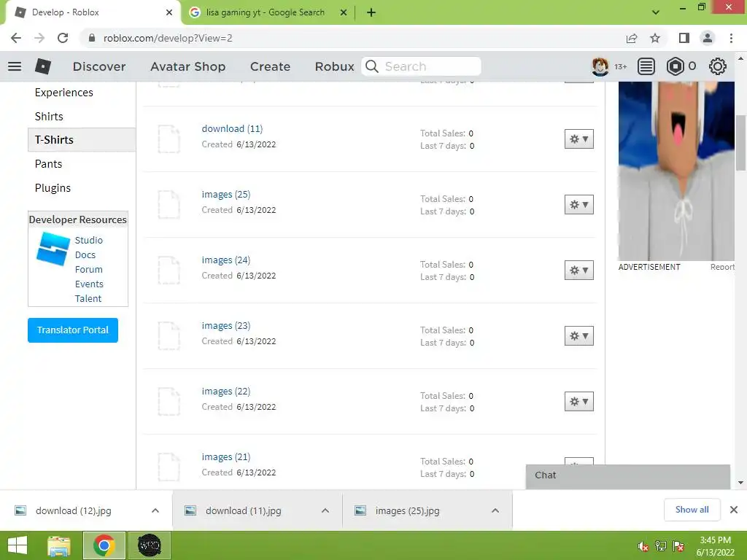Screen dimensions: 747x560
Task: Open Create in the top navigation
Action: 270,66
